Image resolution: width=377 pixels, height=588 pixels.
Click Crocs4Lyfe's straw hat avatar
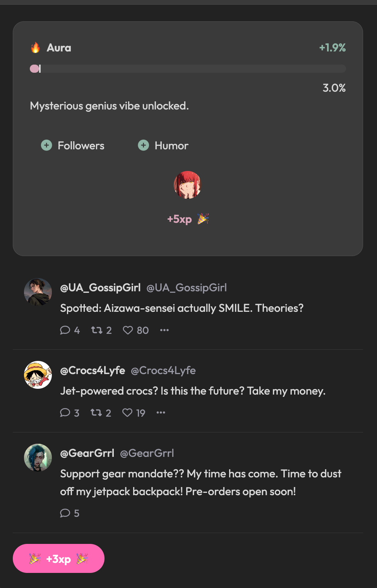38,375
